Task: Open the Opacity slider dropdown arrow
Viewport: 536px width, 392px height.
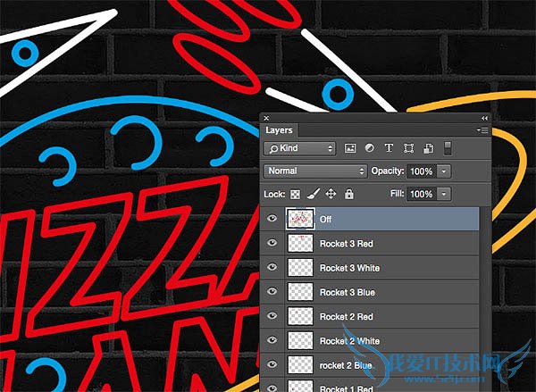Action: coord(444,171)
